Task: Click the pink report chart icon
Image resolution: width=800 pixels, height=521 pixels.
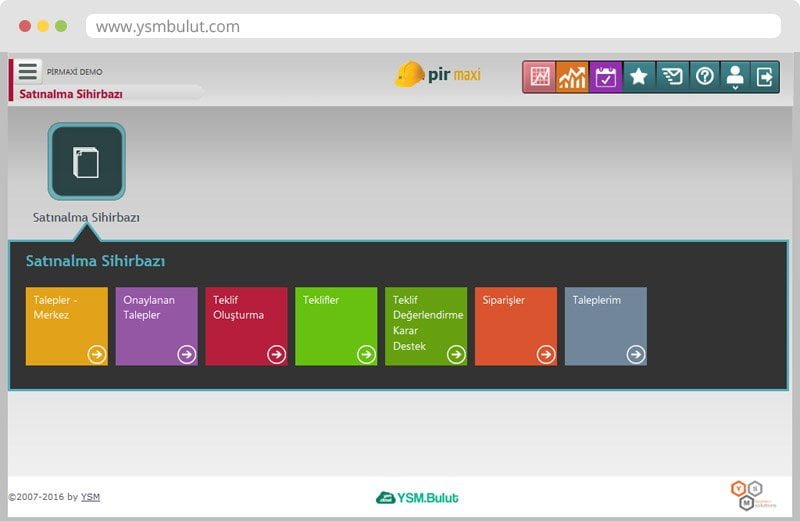Action: (540, 77)
